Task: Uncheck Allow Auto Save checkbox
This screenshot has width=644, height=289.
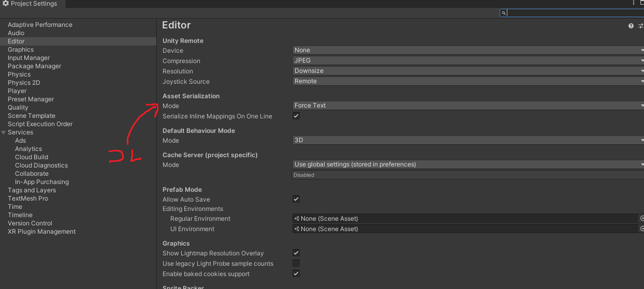Action: [296, 199]
